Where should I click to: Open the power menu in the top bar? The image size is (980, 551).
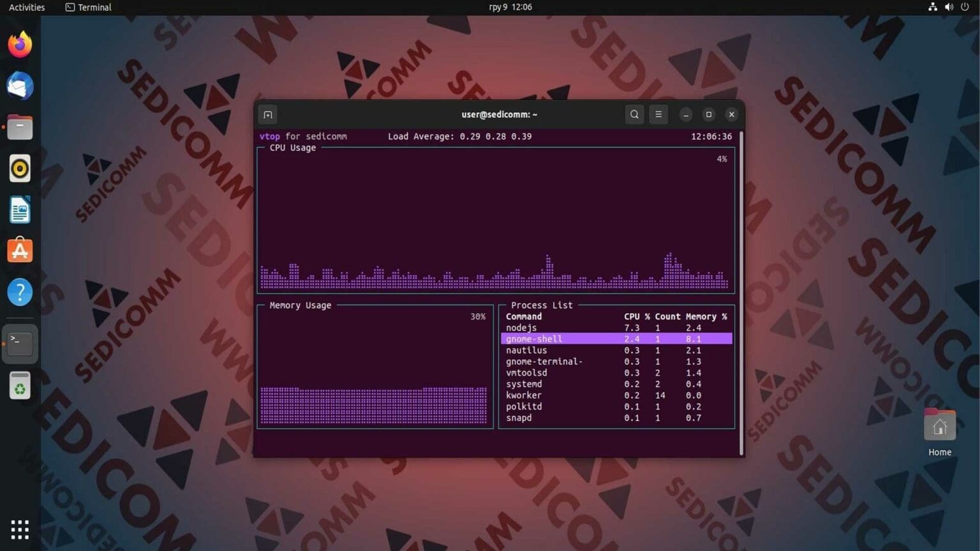tap(965, 7)
